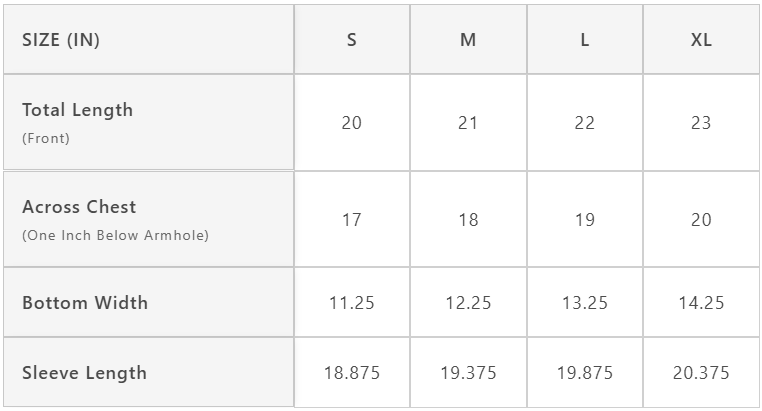Select the Sleeve Length row label
The image size is (762, 411).
pyautogui.click(x=84, y=373)
